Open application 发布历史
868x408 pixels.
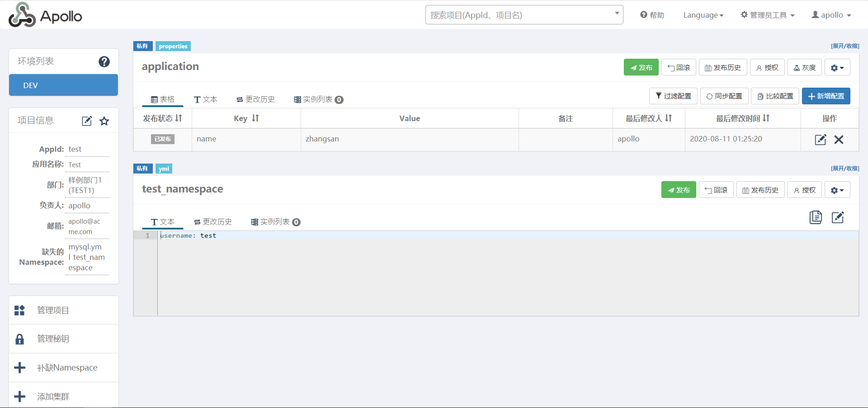723,68
